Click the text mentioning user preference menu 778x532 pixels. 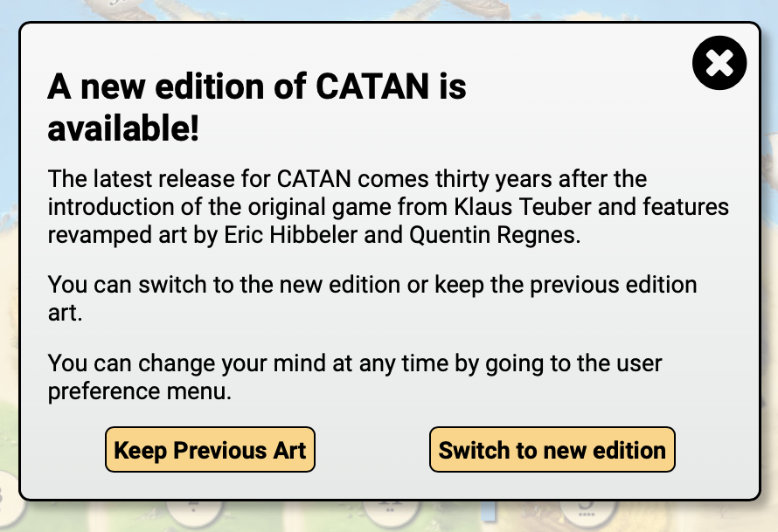tap(355, 377)
